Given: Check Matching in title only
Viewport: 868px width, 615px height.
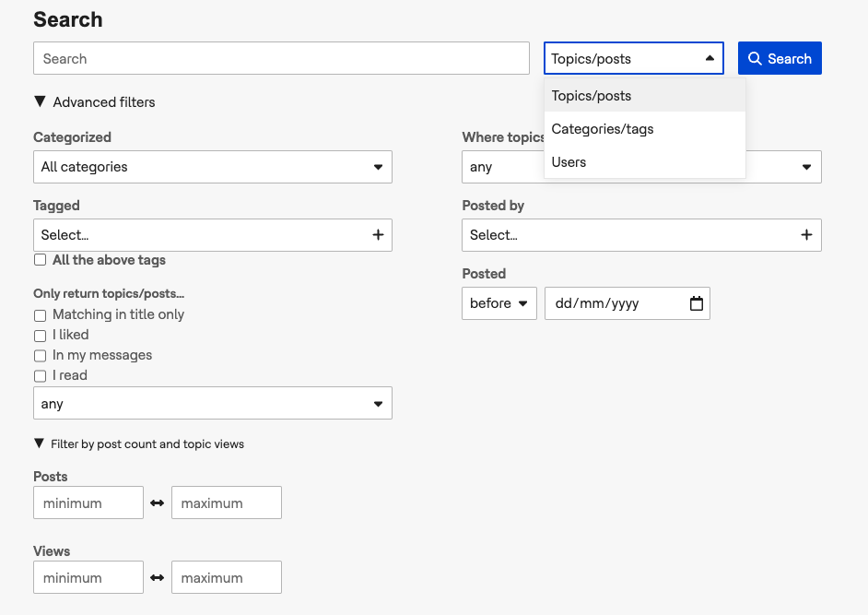Looking at the screenshot, I should pyautogui.click(x=40, y=315).
